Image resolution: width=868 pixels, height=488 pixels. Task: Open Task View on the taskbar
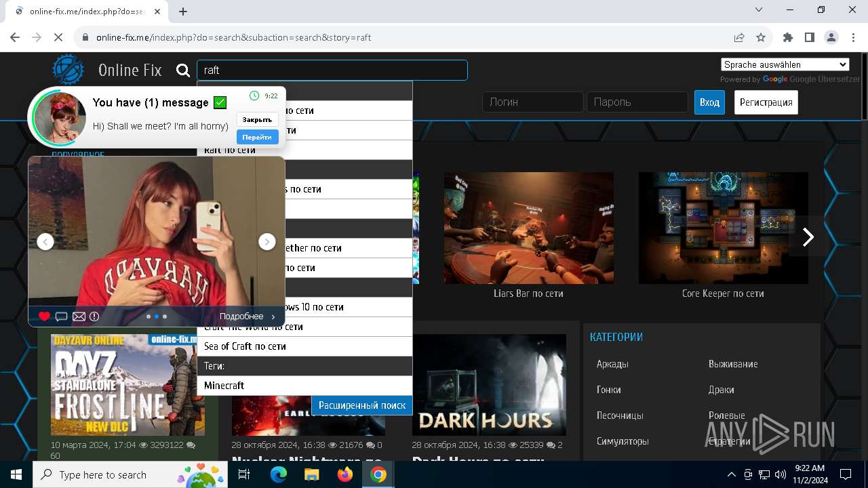click(x=244, y=474)
